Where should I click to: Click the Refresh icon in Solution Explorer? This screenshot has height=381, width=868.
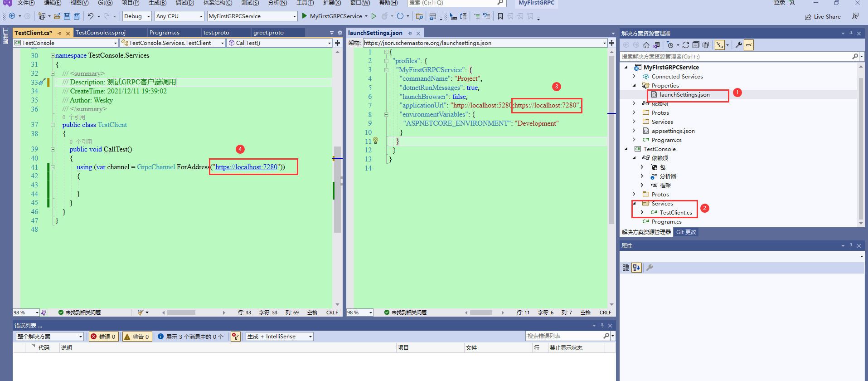tap(686, 45)
